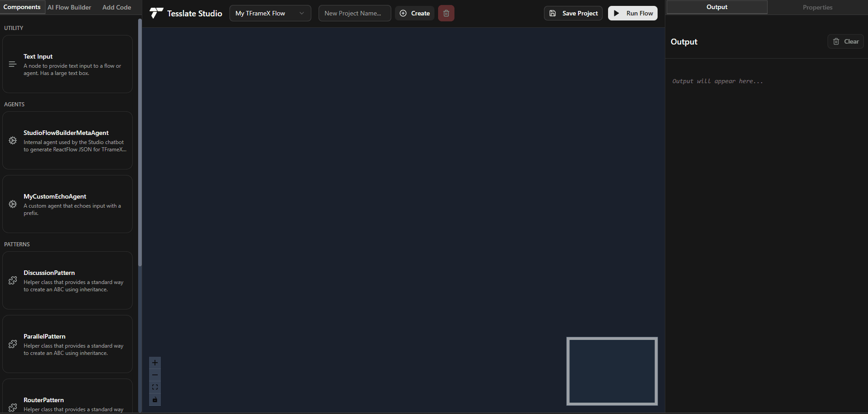Click the Text Input lines icon

(x=13, y=65)
